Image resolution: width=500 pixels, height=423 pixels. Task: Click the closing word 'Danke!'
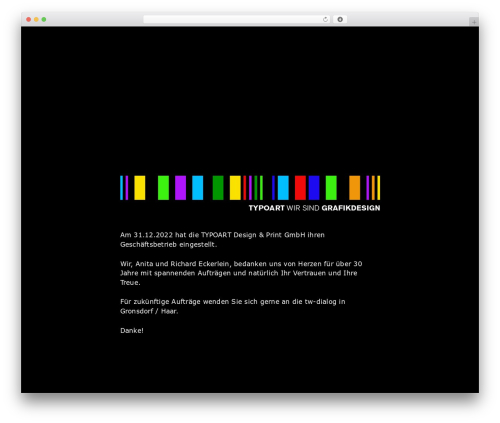(x=132, y=331)
